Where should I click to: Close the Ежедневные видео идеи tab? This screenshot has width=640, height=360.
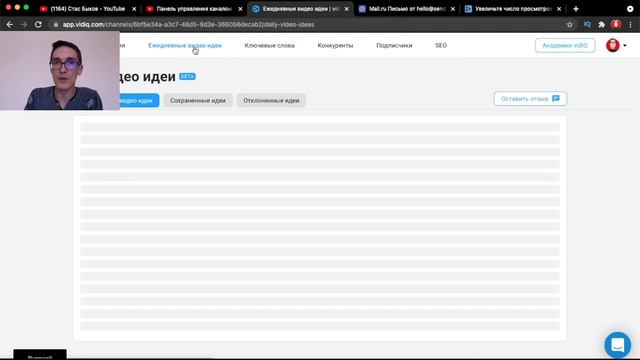pos(347,9)
